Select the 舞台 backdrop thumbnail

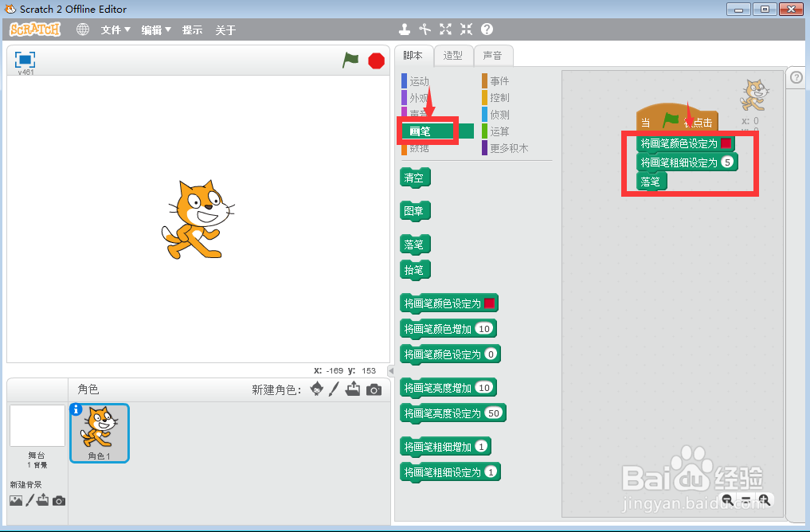[x=37, y=425]
